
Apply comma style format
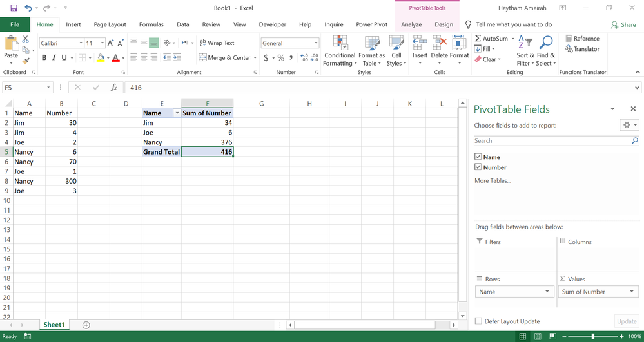coord(291,58)
